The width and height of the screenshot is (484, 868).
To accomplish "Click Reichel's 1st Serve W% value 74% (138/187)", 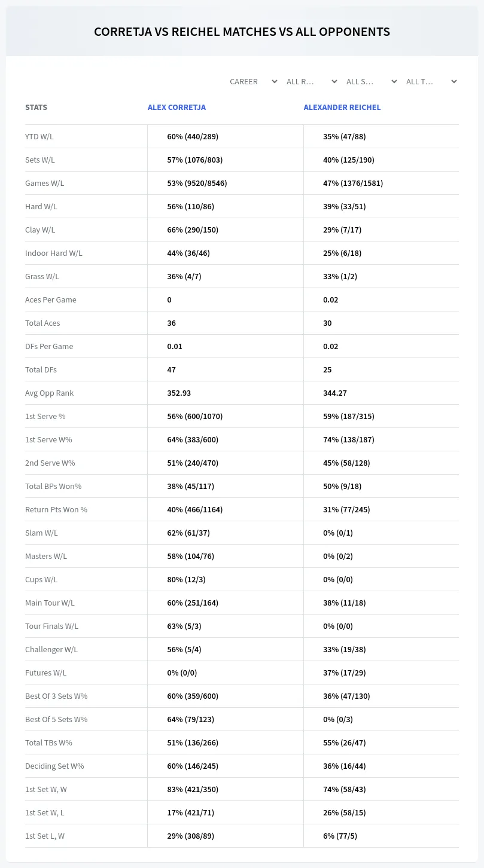I will click(x=349, y=439).
